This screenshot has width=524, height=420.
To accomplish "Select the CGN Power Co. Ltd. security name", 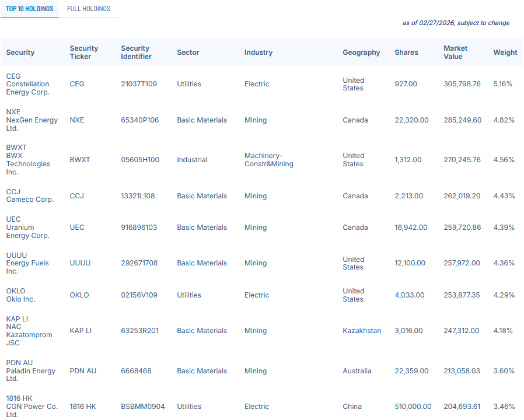I will click(x=32, y=410).
